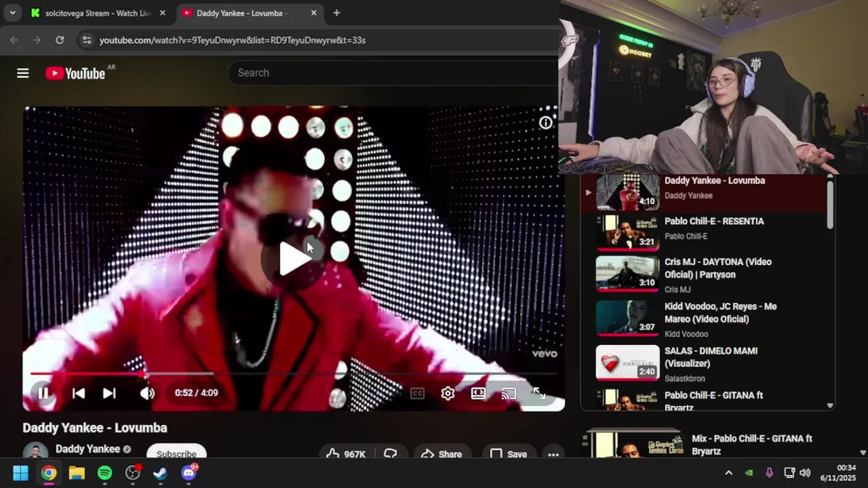The image size is (868, 488).
Task: Expand hidden system tray icons
Action: [x=729, y=473]
